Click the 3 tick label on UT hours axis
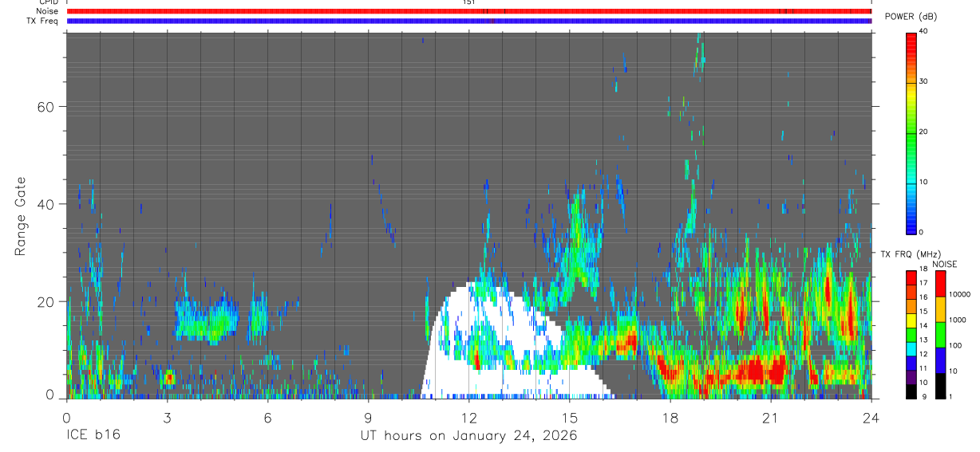Viewport: 980px width, 452px height. (167, 418)
